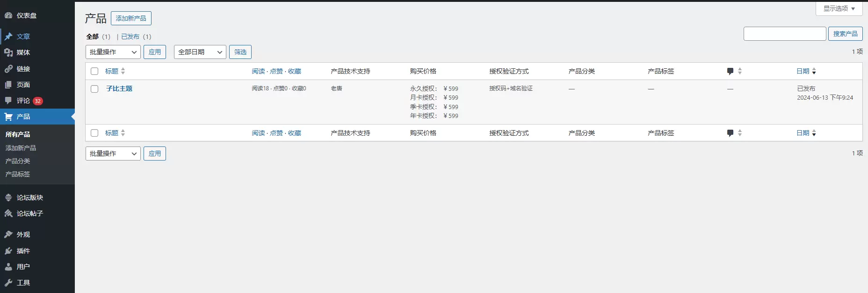This screenshot has width=868, height=293.
Task: Open the top 批量操作 dropdown
Action: [113, 52]
